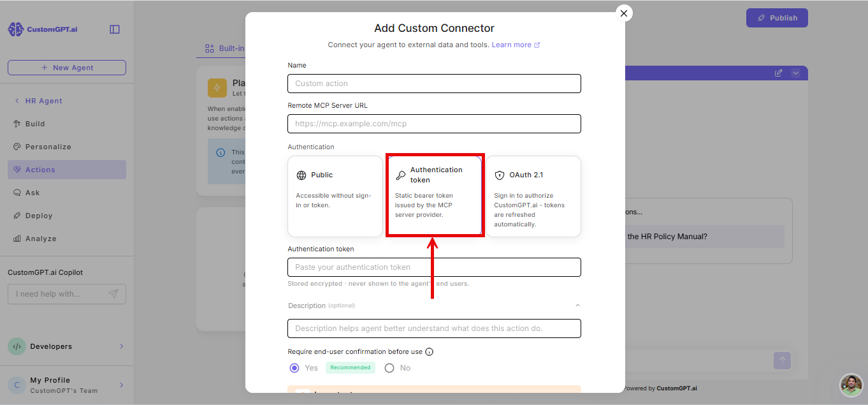Open the user avatar chat bubble
This screenshot has height=405, width=868.
pos(851,385)
